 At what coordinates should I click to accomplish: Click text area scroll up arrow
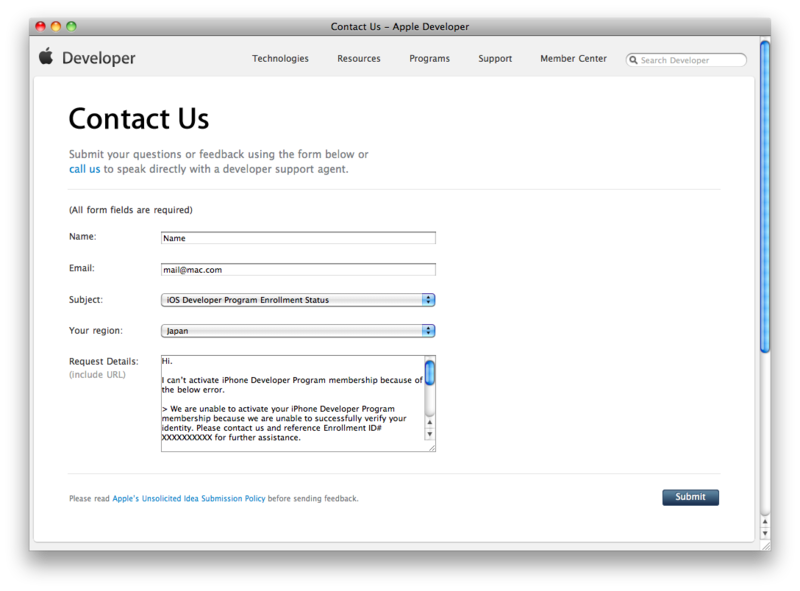[x=430, y=423]
